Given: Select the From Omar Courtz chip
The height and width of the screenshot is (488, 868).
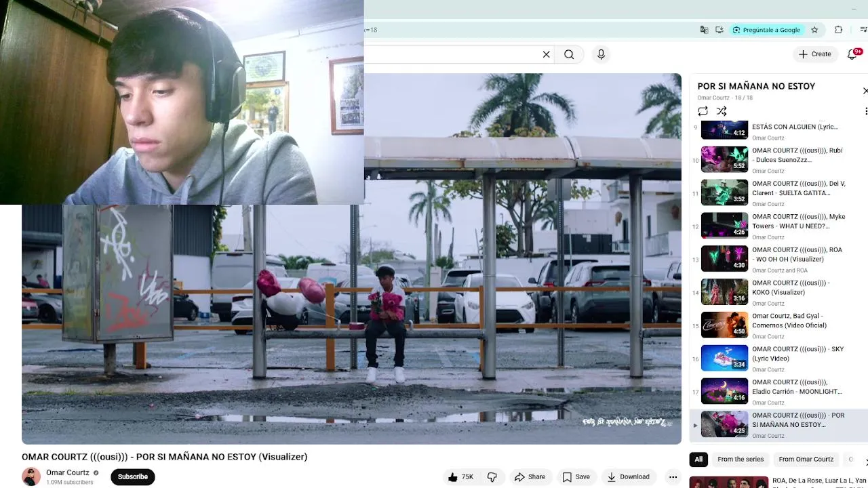Looking at the screenshot, I should [x=806, y=460].
